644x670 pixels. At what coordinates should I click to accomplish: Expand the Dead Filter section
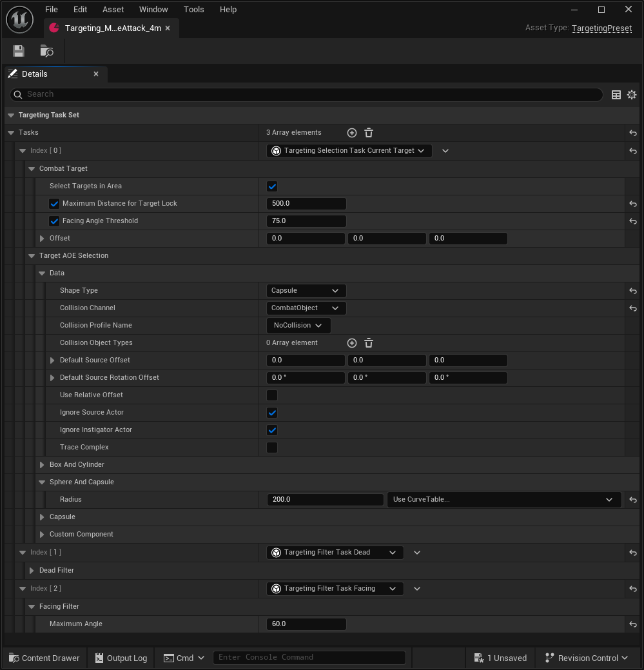point(32,571)
